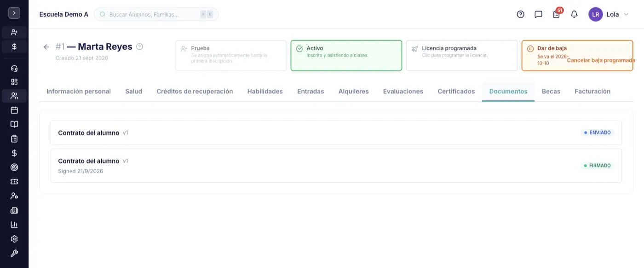Open the Certificados tab

(x=456, y=91)
